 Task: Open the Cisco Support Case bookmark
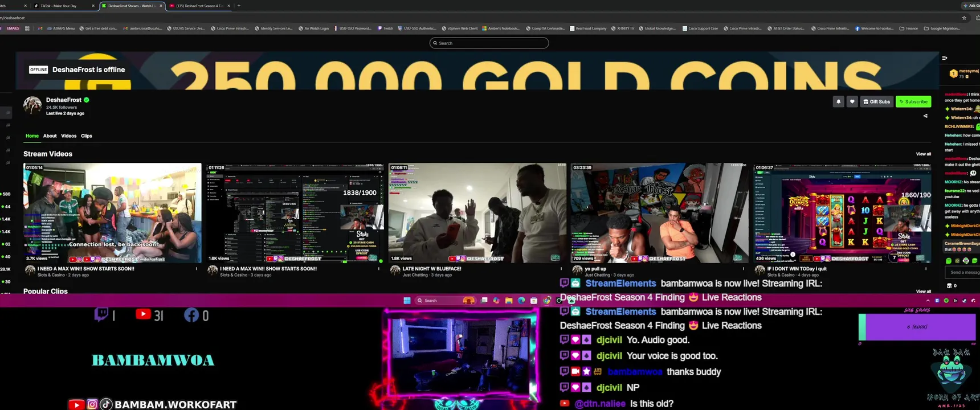click(x=700, y=28)
